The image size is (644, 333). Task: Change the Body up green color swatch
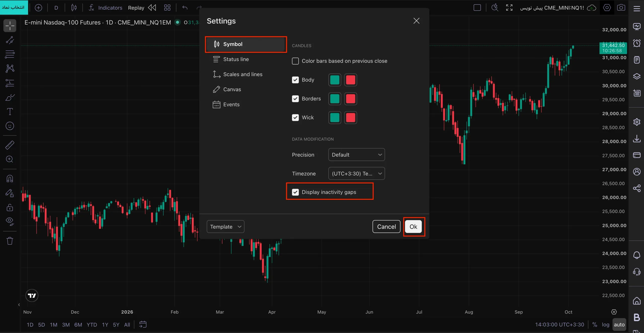(335, 80)
